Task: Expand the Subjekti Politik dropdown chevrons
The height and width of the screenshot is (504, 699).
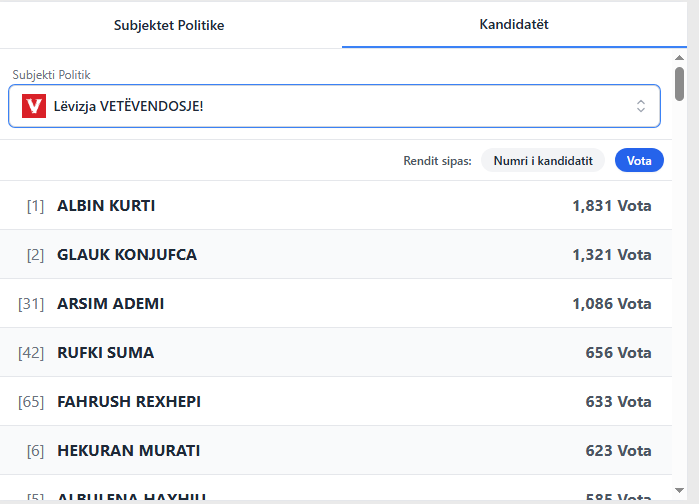Action: 641,106
